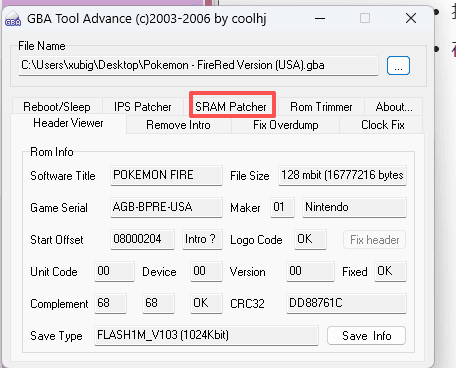Click the 'Rom Info' group heading
Image resolution: width=456 pixels, height=368 pixels.
pos(52,152)
